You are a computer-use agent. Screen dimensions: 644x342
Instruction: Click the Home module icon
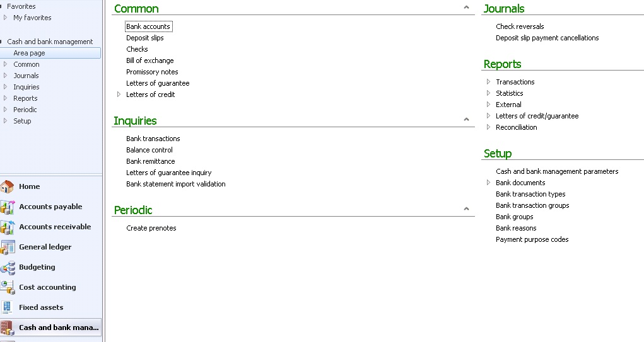(x=8, y=186)
